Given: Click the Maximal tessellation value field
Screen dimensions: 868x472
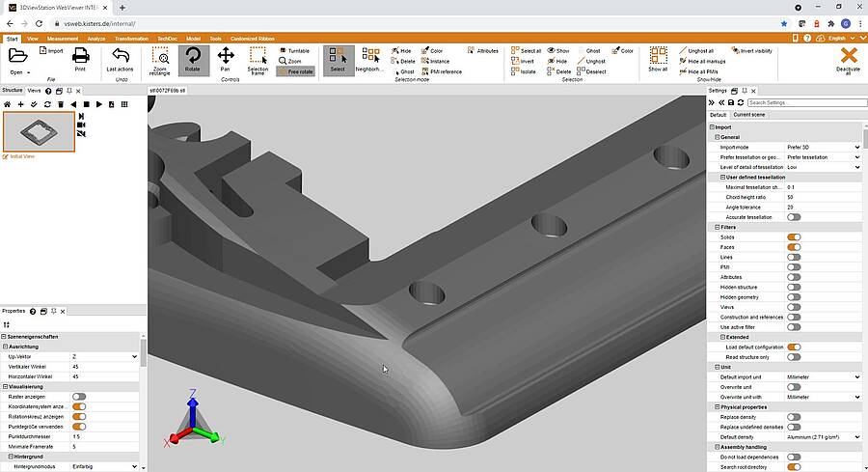Looking at the screenshot, I should click(x=824, y=187).
